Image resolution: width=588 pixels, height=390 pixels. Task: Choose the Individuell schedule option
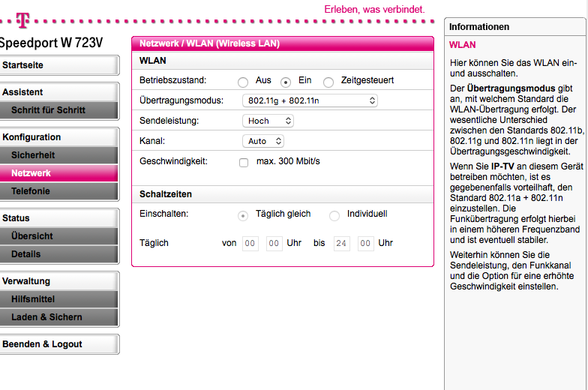pyautogui.click(x=334, y=216)
